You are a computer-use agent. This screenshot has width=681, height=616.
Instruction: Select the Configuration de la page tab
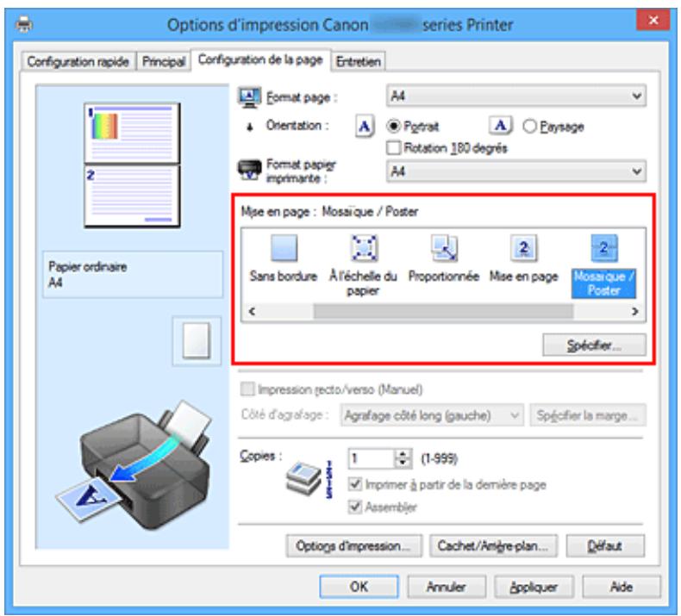coord(260,59)
